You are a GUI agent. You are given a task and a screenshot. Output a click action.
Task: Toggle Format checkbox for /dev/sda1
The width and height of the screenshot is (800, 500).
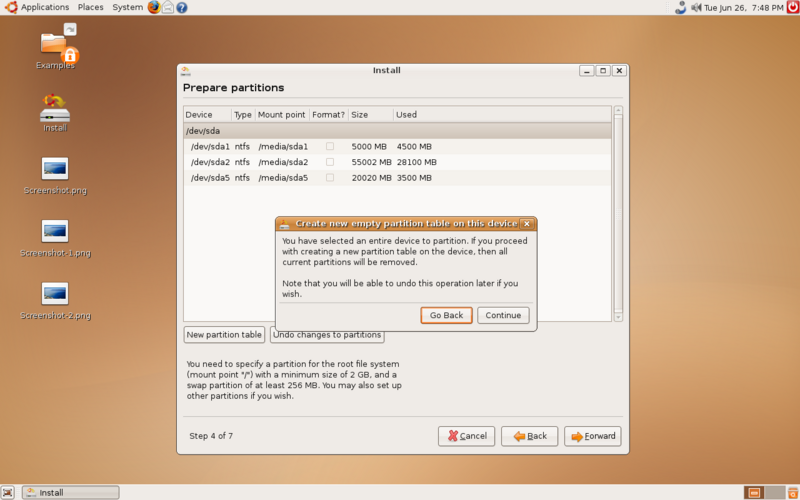(x=330, y=146)
